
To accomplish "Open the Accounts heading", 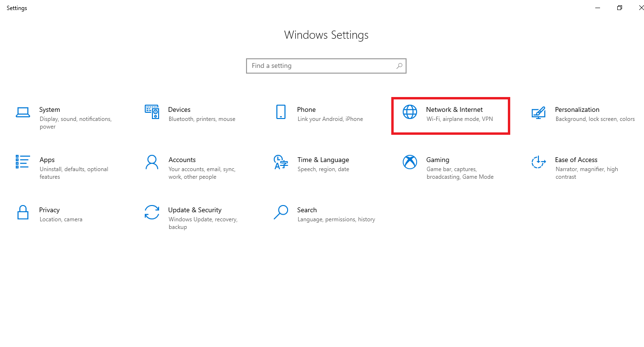I will [x=182, y=160].
